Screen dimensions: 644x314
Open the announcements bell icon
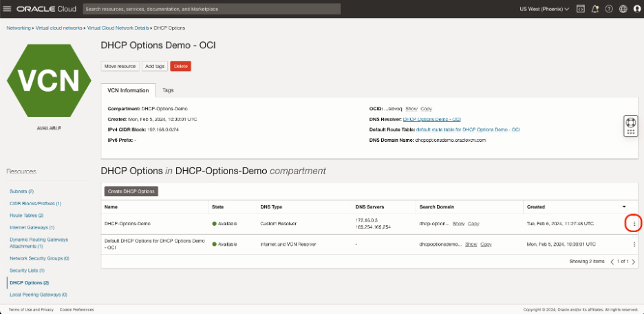[595, 9]
